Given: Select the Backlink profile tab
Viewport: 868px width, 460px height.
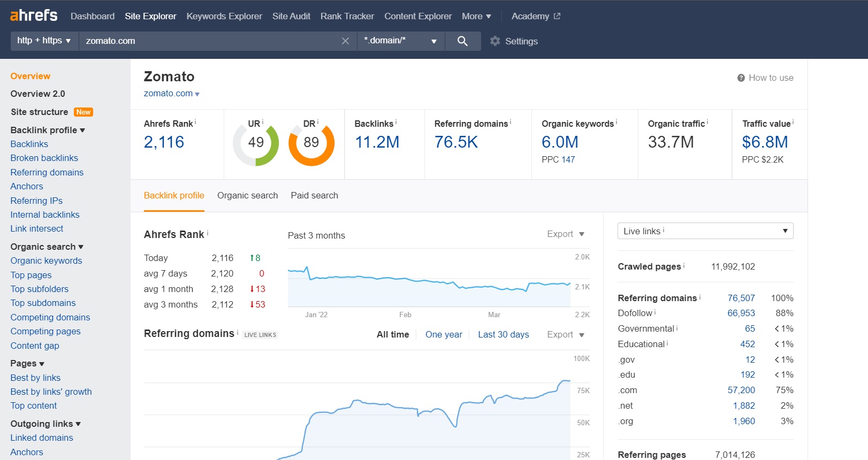Looking at the screenshot, I should (x=174, y=195).
